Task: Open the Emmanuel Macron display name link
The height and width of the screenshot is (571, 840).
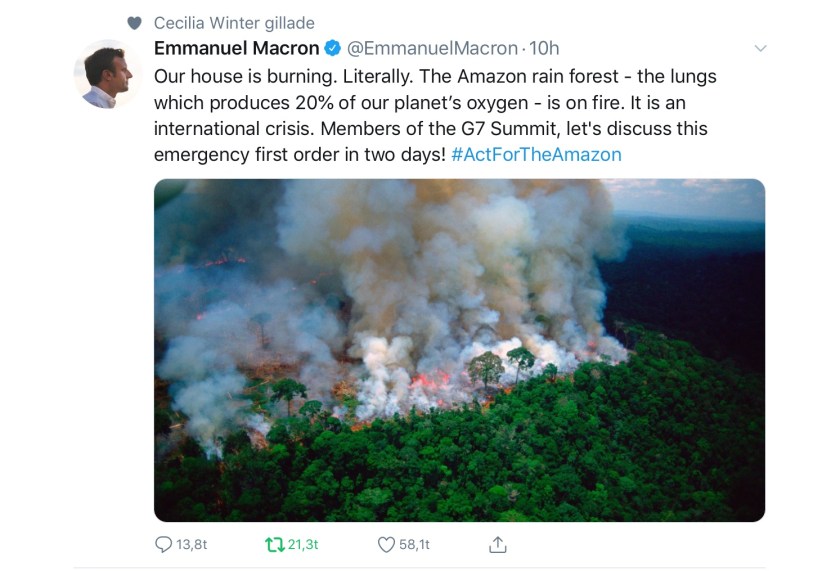Action: coord(237,48)
